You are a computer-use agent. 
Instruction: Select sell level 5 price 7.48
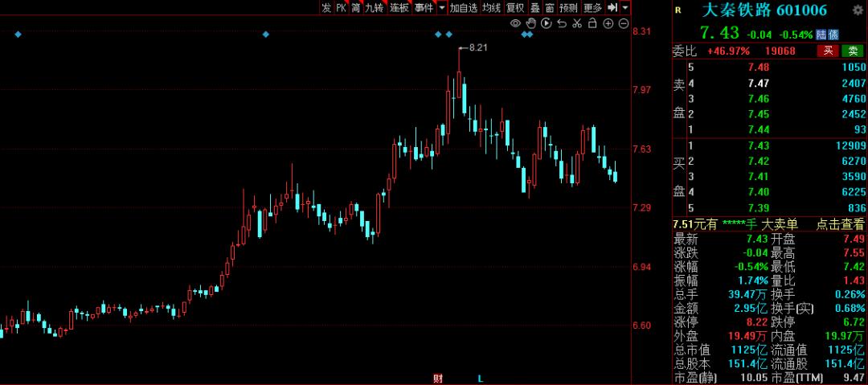(x=759, y=68)
